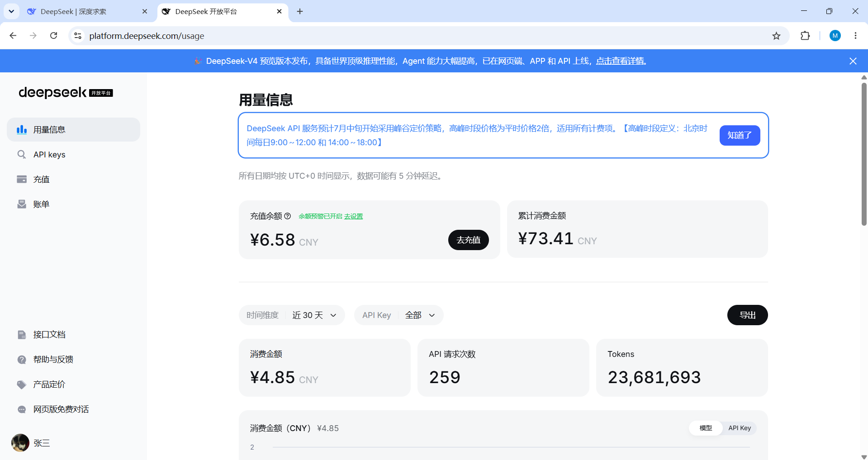Open the 用量信息 sidebar item
Screen dimensions: 868x460
point(73,130)
